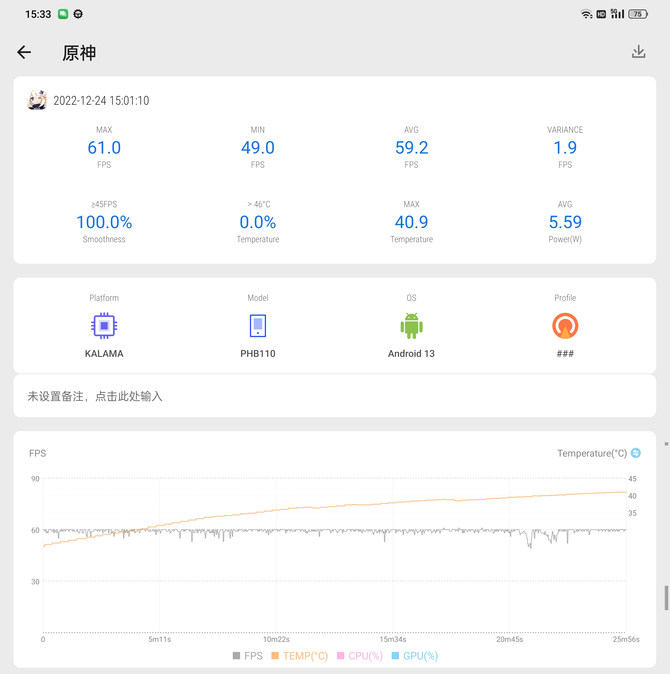Toggle CPU(%) series in legend

[x=360, y=656]
